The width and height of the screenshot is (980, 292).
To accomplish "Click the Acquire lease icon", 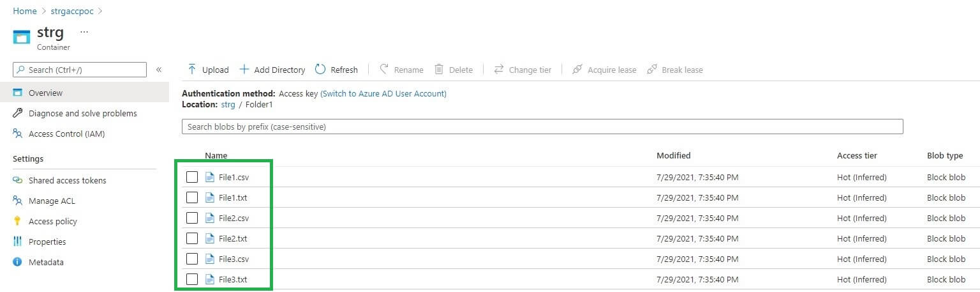I will (577, 70).
